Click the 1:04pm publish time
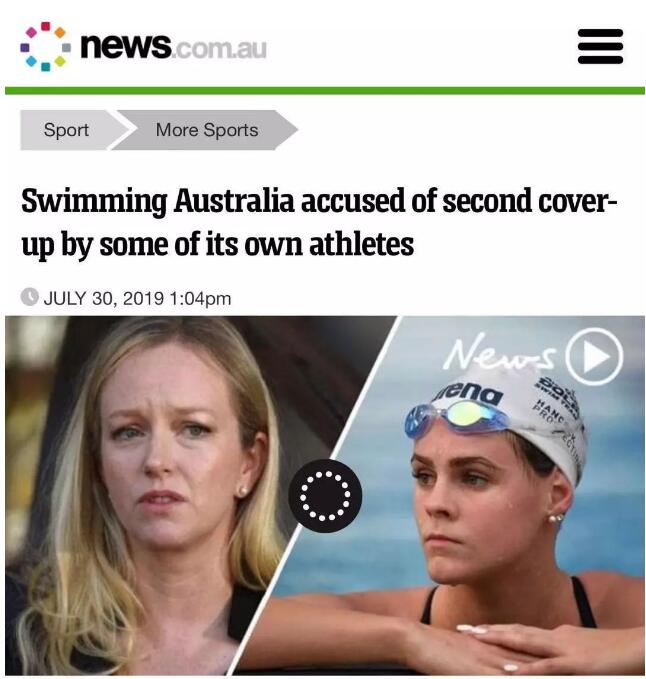 [x=200, y=299]
